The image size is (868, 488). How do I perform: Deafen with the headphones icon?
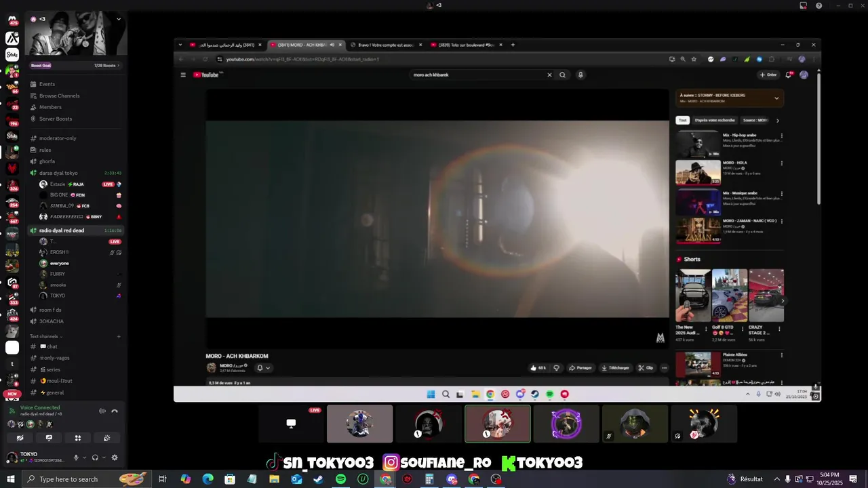(x=95, y=457)
